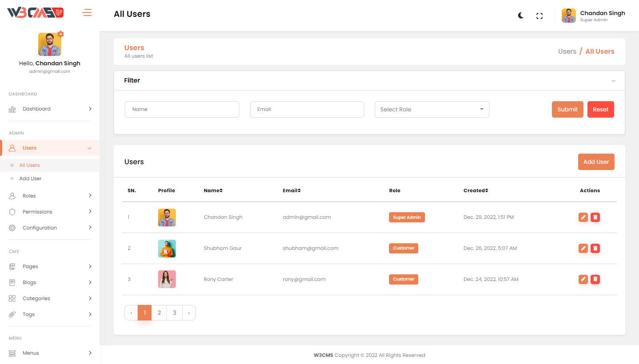Image resolution: width=639 pixels, height=364 pixels.
Task: Click the edit pencil icon for Chandan Singh
Action: pyautogui.click(x=583, y=217)
